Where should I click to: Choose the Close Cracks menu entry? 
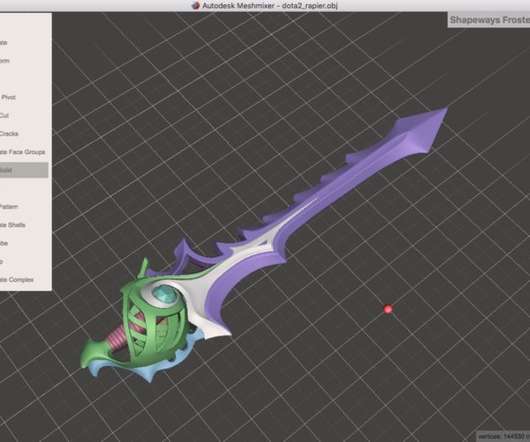9,134
